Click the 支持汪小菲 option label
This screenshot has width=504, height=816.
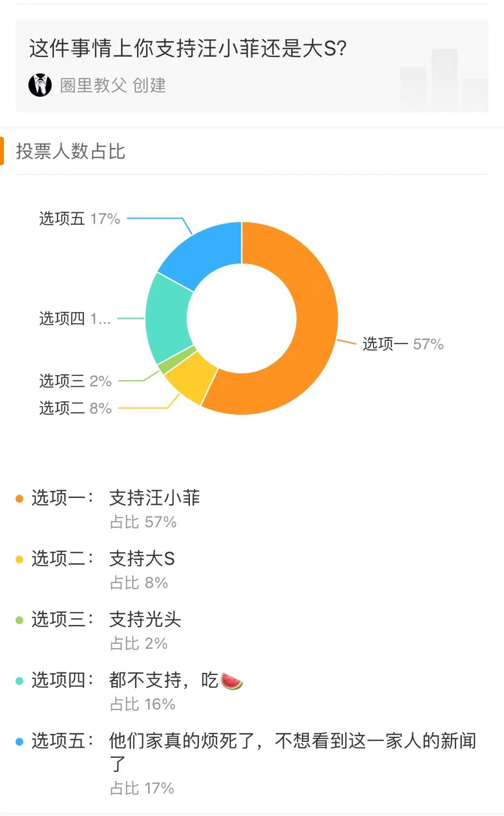(x=156, y=497)
